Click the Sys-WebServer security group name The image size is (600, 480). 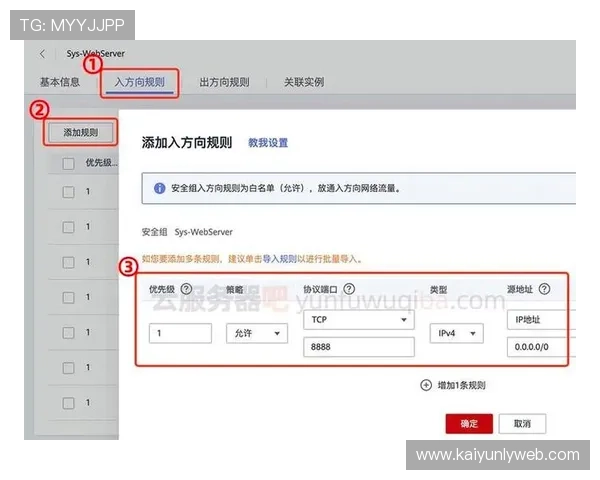(204, 232)
